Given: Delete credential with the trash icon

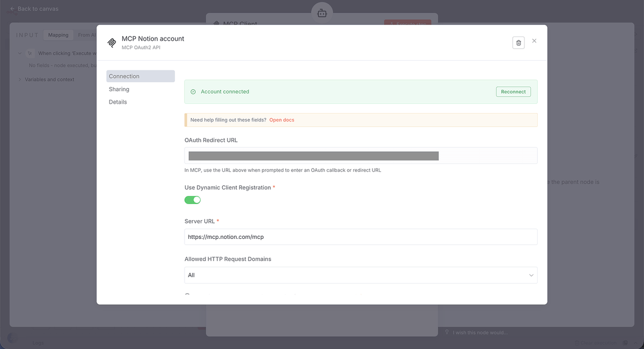Looking at the screenshot, I should [x=518, y=43].
